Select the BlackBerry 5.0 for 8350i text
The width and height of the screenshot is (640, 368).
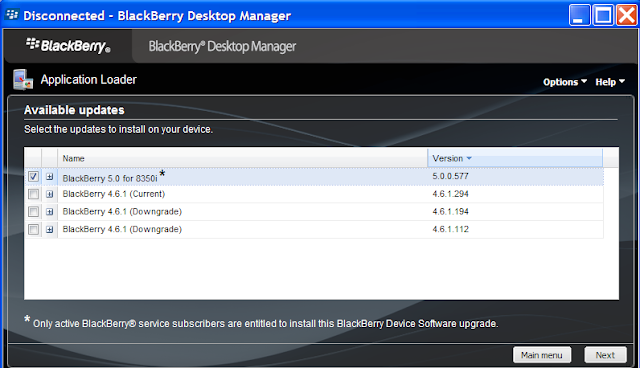[x=110, y=178]
